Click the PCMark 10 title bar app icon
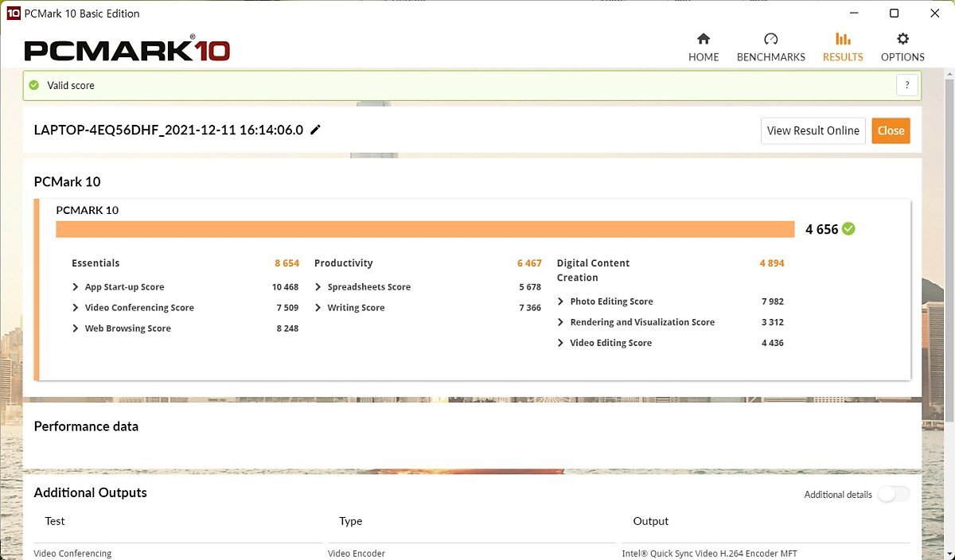This screenshot has width=955, height=560. pyautogui.click(x=13, y=13)
